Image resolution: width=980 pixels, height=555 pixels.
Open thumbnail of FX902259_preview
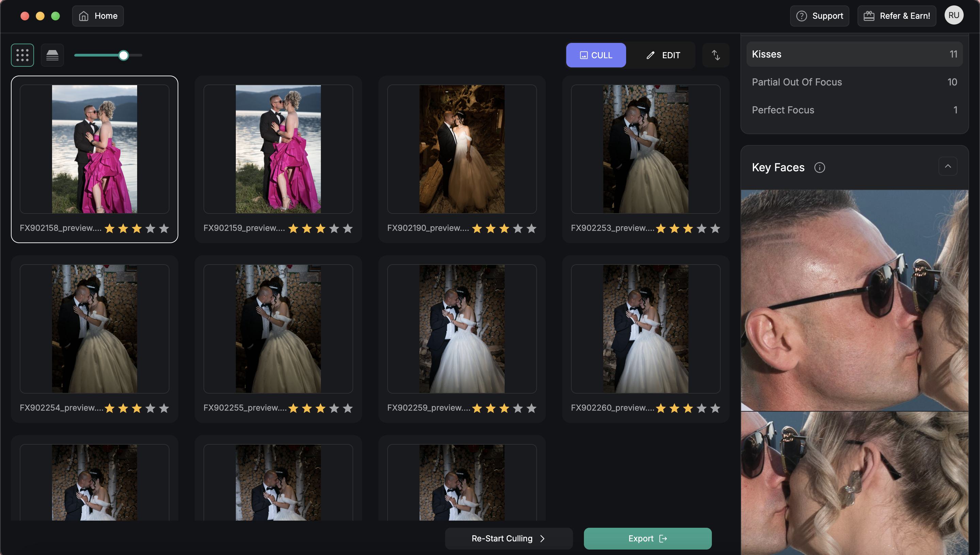[462, 329]
